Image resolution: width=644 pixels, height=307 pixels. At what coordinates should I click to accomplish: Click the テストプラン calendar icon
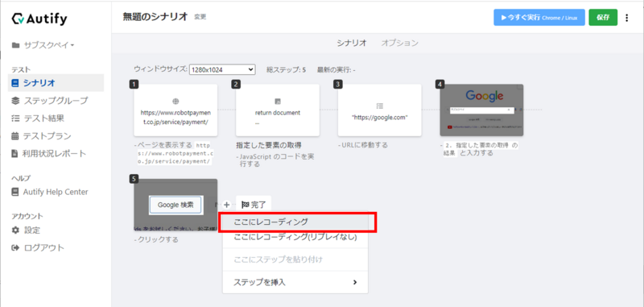(15, 136)
